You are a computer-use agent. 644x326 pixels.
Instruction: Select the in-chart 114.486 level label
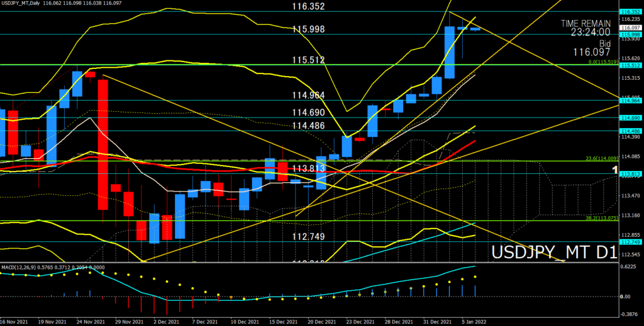point(308,126)
